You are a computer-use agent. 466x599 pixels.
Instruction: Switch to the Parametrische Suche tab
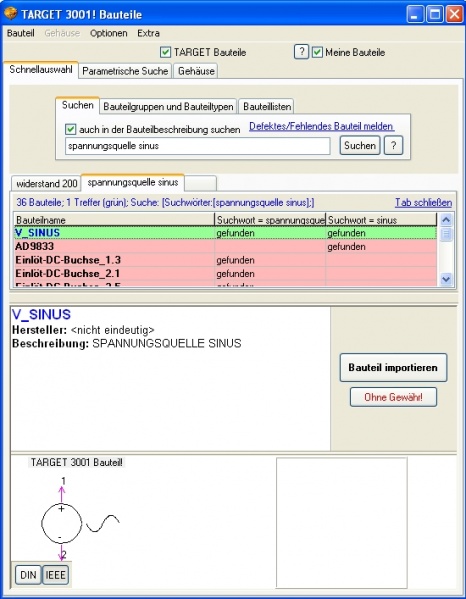coord(125,71)
